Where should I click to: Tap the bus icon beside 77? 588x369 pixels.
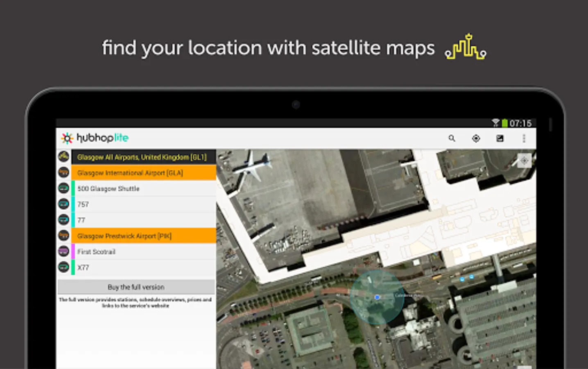tap(63, 220)
